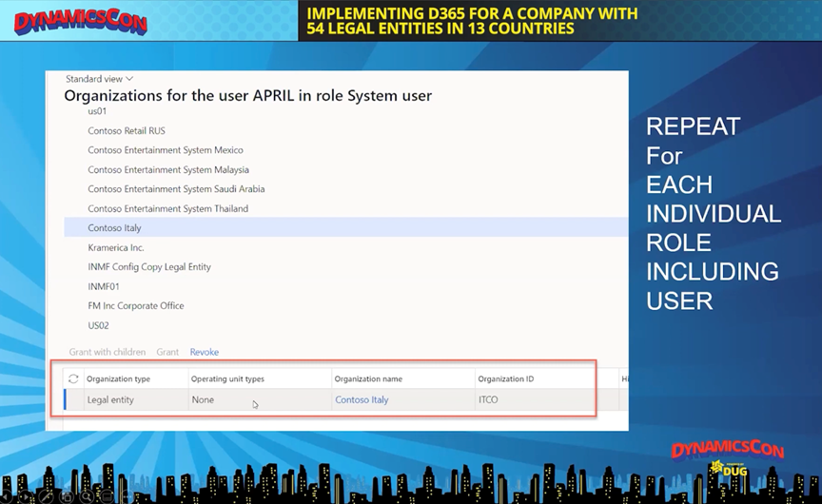822x504 pixels.
Task: Click the subtitles display icon
Action: 107,496
